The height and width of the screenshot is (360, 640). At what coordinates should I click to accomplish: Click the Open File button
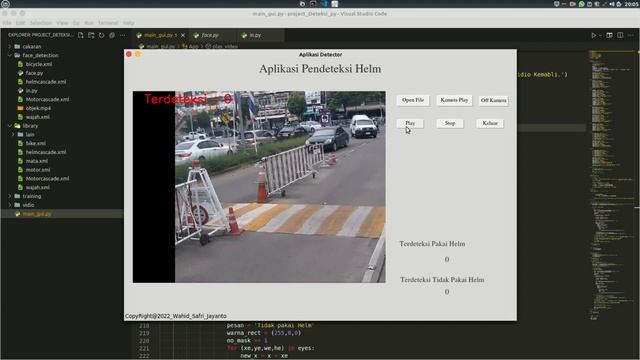(413, 100)
